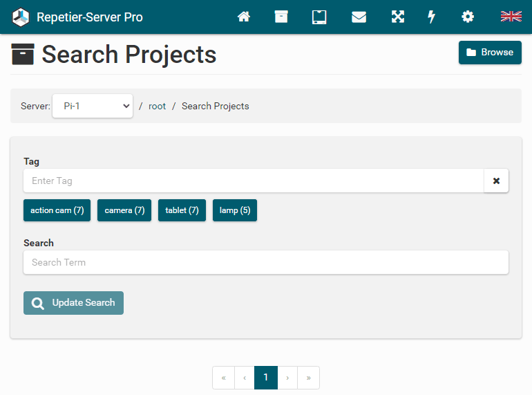Toggle the 'action cam (7)' tag filter

point(57,210)
